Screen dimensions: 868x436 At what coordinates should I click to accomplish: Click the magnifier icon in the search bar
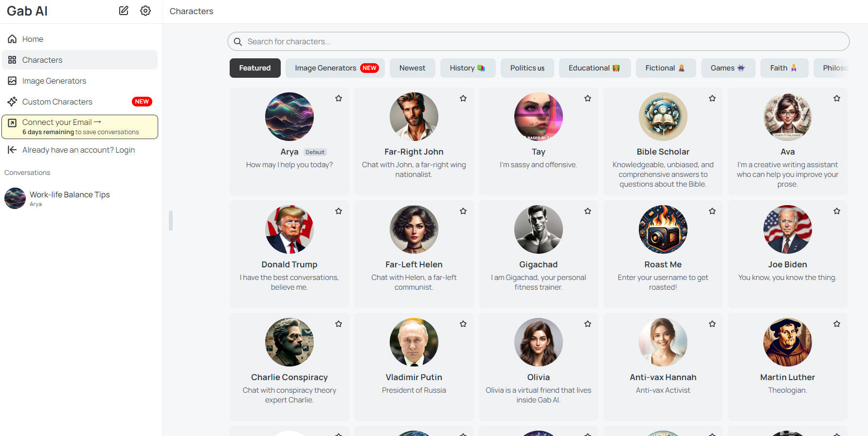pyautogui.click(x=238, y=42)
